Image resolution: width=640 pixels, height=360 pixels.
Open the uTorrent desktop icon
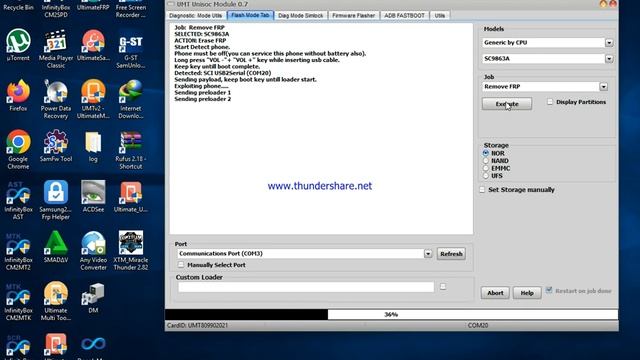click(18, 44)
